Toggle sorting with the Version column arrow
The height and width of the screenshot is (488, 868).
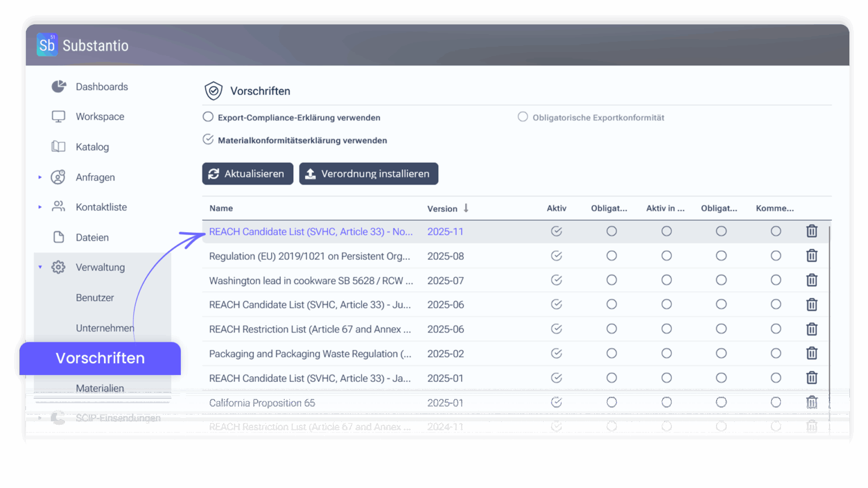466,208
